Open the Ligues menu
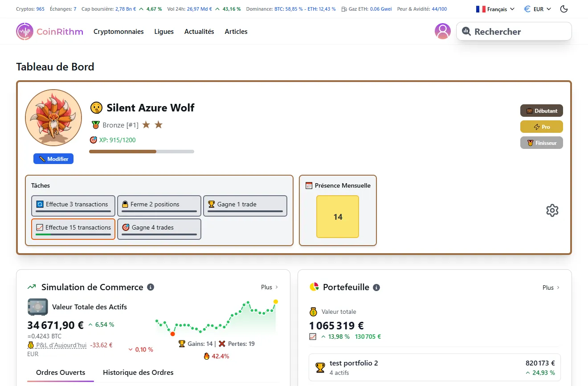Image resolution: width=588 pixels, height=386 pixels. 163,31
